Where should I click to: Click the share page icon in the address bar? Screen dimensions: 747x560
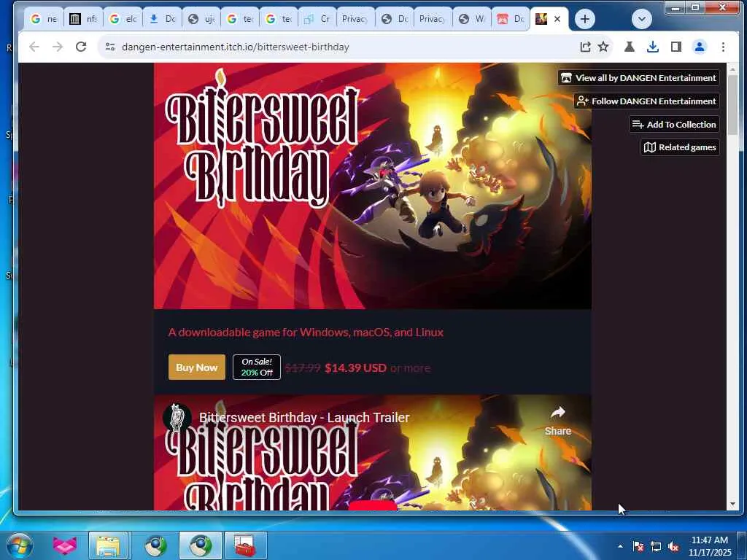(585, 47)
